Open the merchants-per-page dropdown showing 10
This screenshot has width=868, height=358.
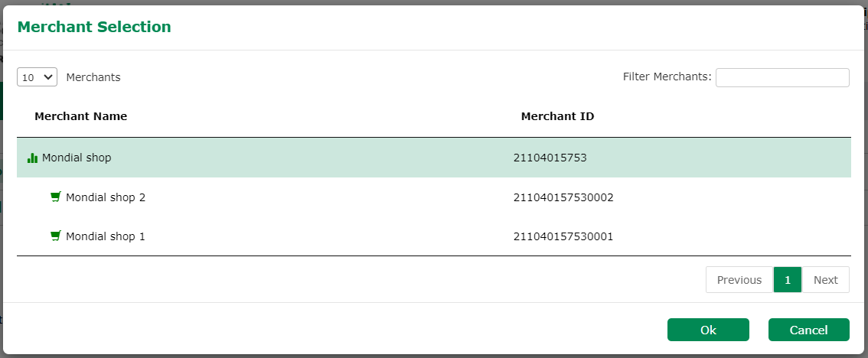[x=37, y=77]
